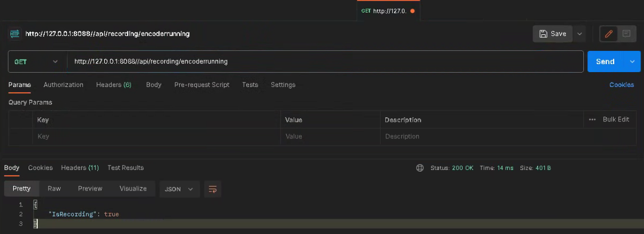This screenshot has height=234, width=644.
Task: Open the comments icon beside the pencil
Action: pos(626,34)
